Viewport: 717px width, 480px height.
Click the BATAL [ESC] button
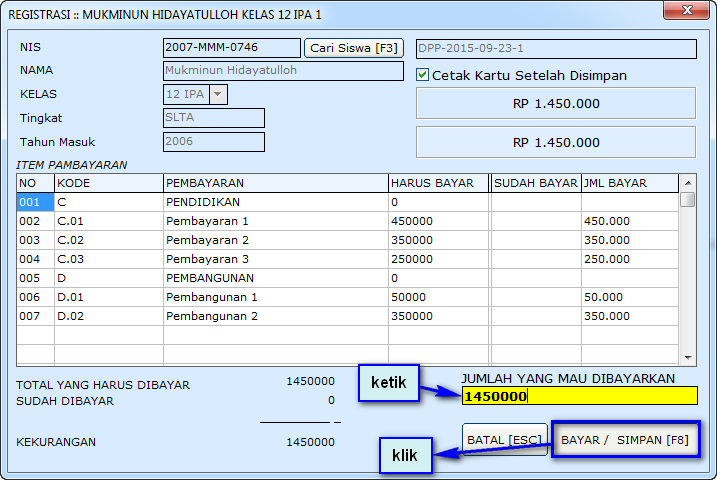[504, 440]
